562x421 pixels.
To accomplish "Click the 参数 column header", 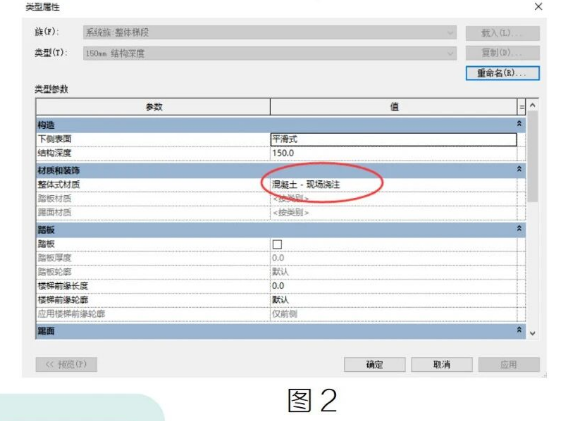I will point(153,107).
